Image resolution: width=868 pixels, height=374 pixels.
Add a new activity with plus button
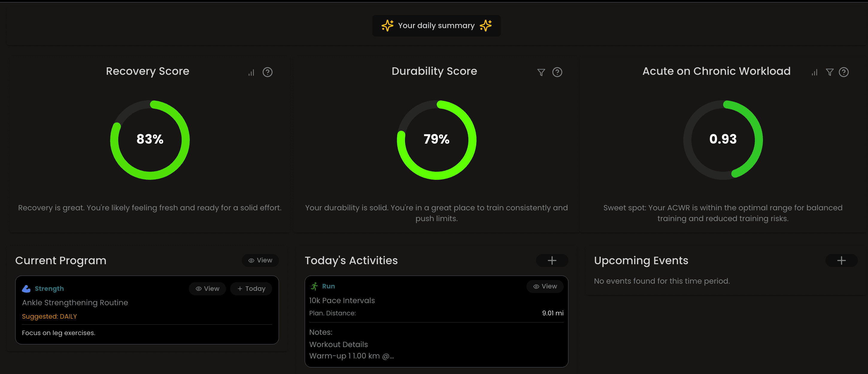552,260
